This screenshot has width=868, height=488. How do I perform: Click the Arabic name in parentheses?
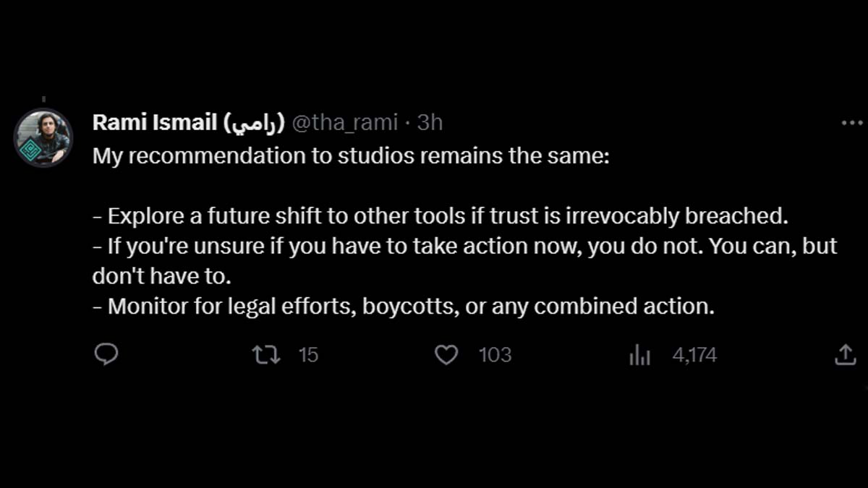click(255, 123)
